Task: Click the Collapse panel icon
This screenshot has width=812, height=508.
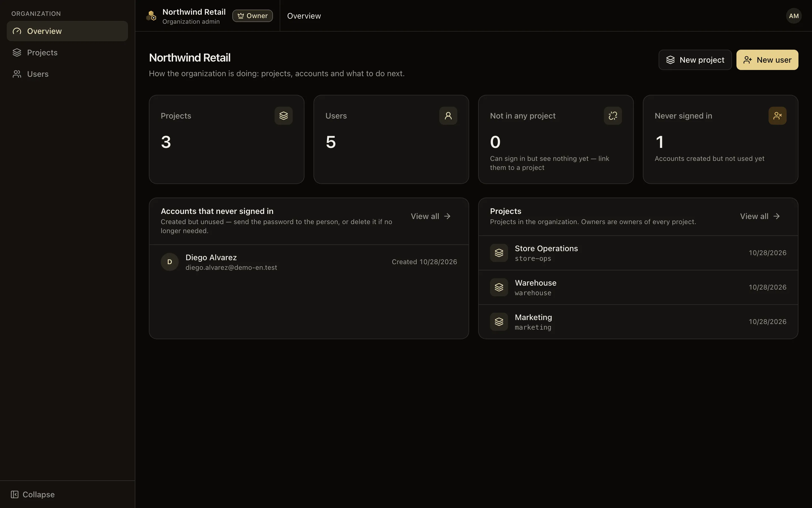Action: [x=14, y=494]
